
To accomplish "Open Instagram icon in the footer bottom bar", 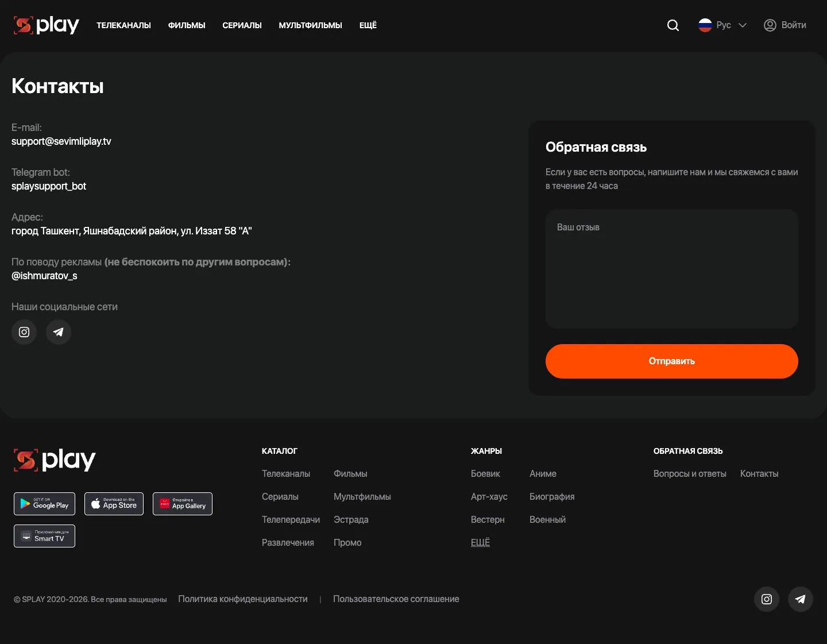I will point(767,599).
